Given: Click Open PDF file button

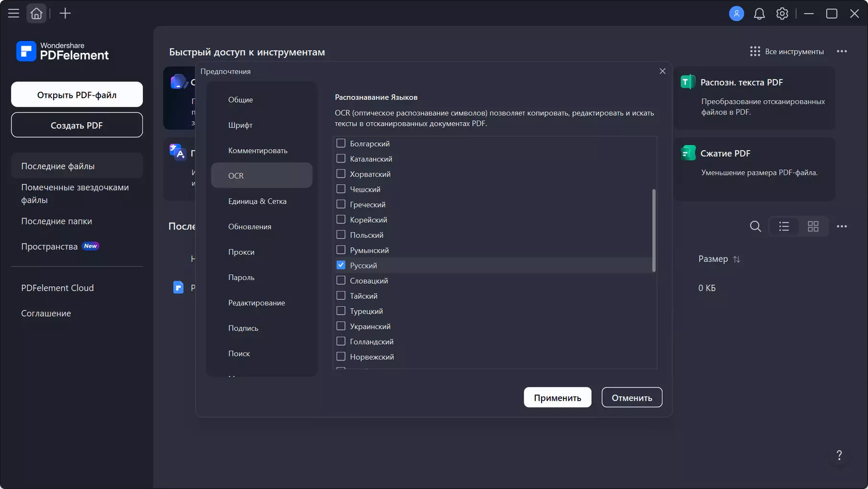Looking at the screenshot, I should 77,94.
